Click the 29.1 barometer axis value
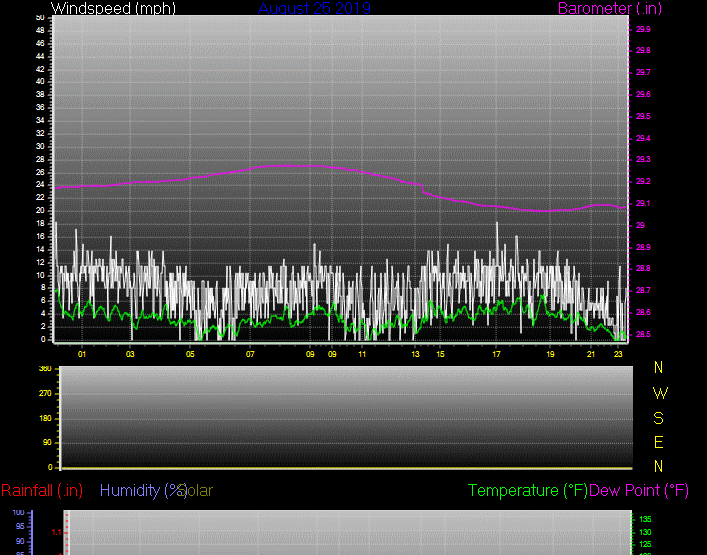The image size is (707, 555). click(643, 204)
